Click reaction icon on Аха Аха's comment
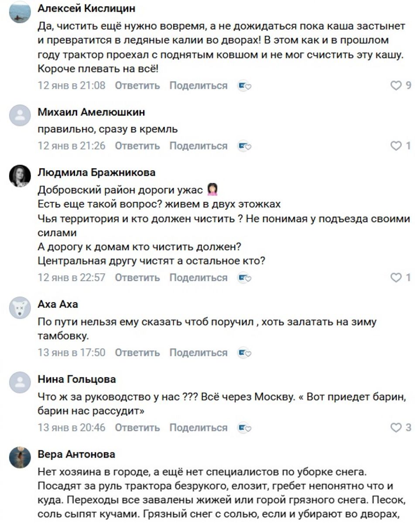Image resolution: width=420 pixels, height=523 pixels. [x=244, y=353]
